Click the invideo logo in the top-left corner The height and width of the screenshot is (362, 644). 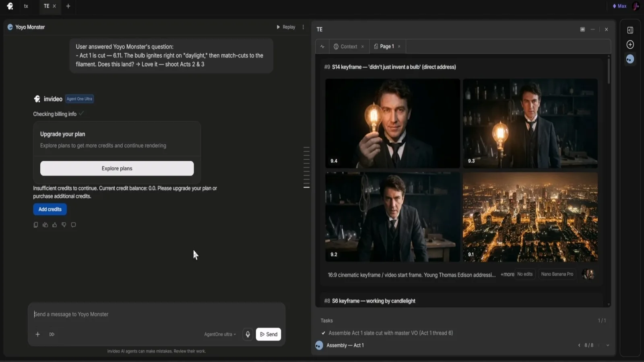[10, 6]
